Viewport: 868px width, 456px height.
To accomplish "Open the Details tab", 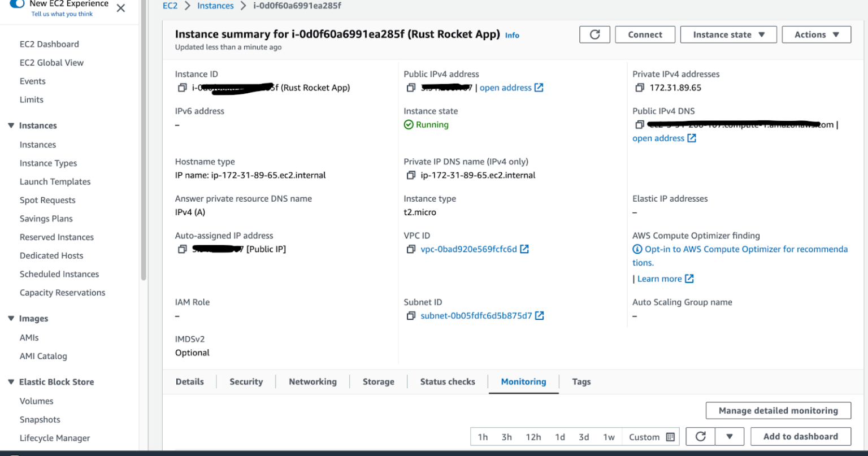I will (x=189, y=382).
